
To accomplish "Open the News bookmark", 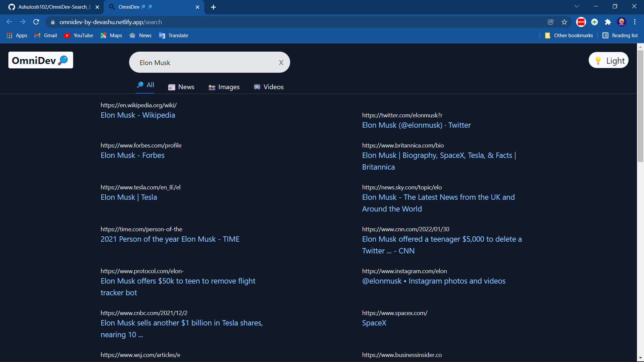I will pyautogui.click(x=141, y=36).
